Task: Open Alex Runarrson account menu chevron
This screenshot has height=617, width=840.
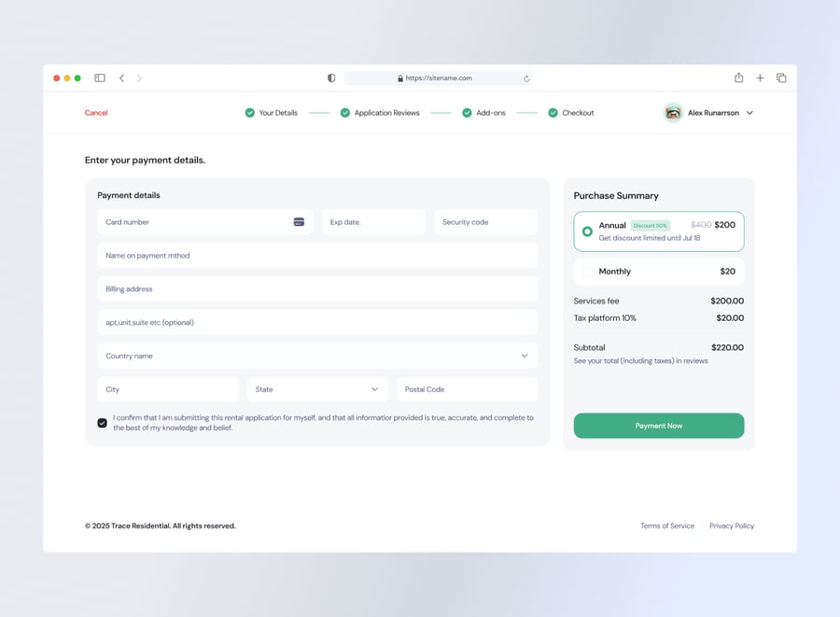Action: [x=749, y=113]
